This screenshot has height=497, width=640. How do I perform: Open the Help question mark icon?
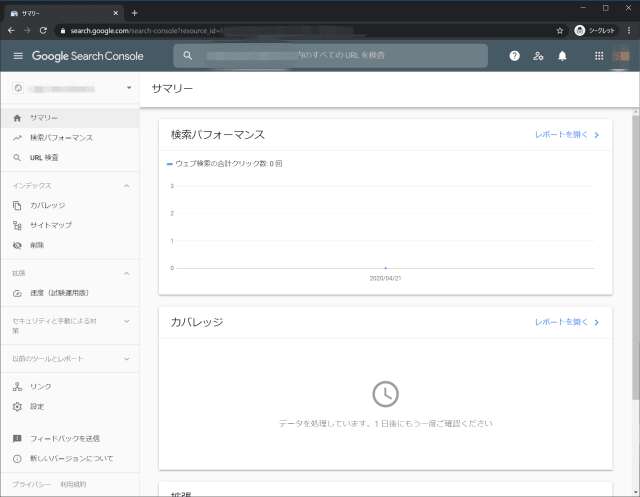click(514, 56)
